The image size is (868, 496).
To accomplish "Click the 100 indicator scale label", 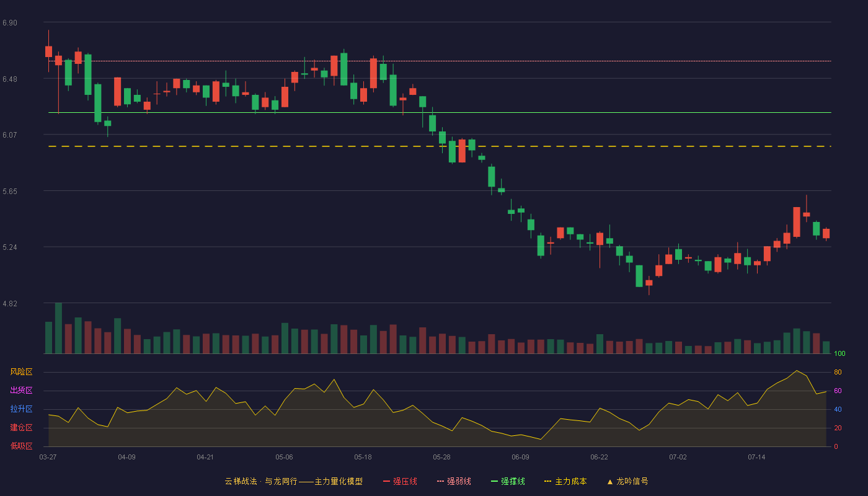I will [840, 353].
